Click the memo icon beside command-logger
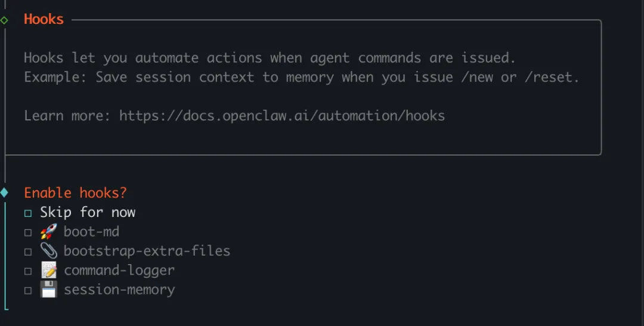Image resolution: width=644 pixels, height=326 pixels. [48, 271]
